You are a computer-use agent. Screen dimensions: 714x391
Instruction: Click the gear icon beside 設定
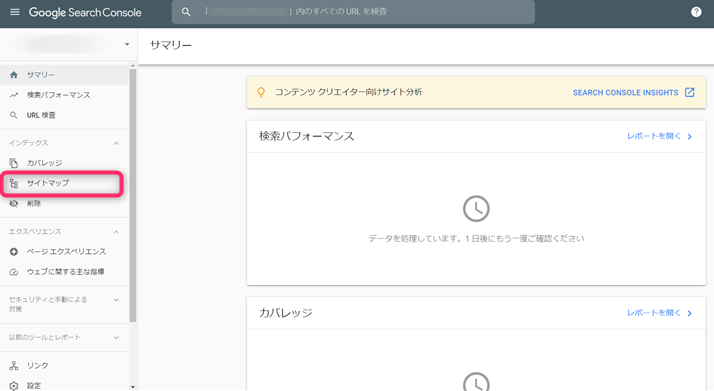click(x=14, y=386)
